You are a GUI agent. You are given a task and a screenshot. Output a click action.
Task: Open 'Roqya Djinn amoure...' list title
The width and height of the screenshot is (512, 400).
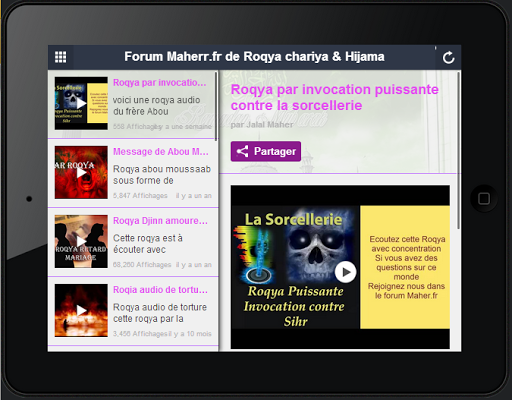[x=160, y=221]
